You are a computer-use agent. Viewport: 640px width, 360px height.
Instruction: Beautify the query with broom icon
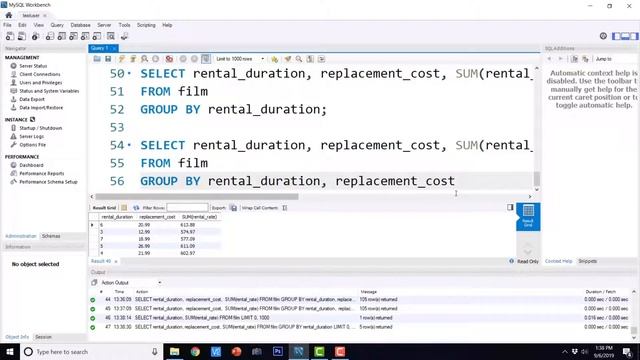point(288,59)
